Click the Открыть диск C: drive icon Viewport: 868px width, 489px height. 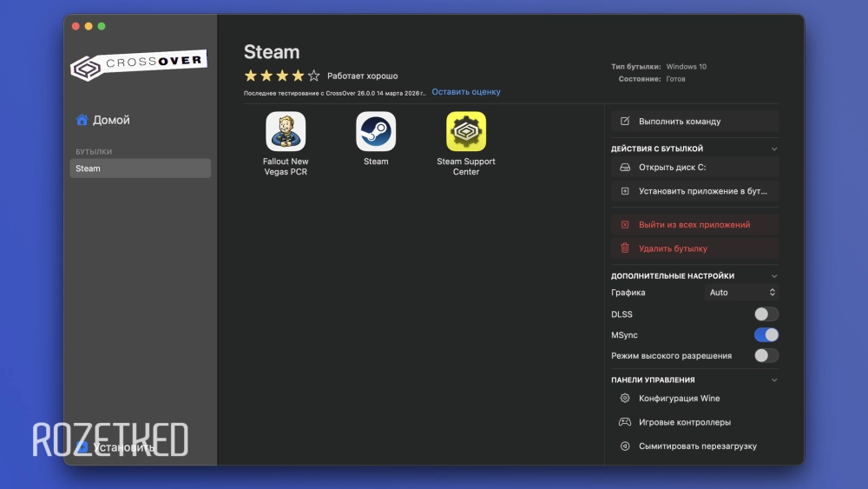click(625, 168)
